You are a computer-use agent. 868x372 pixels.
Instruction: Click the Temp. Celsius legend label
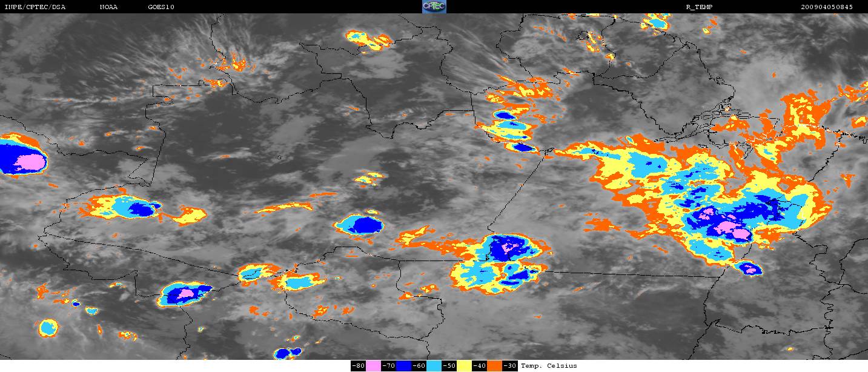point(549,366)
